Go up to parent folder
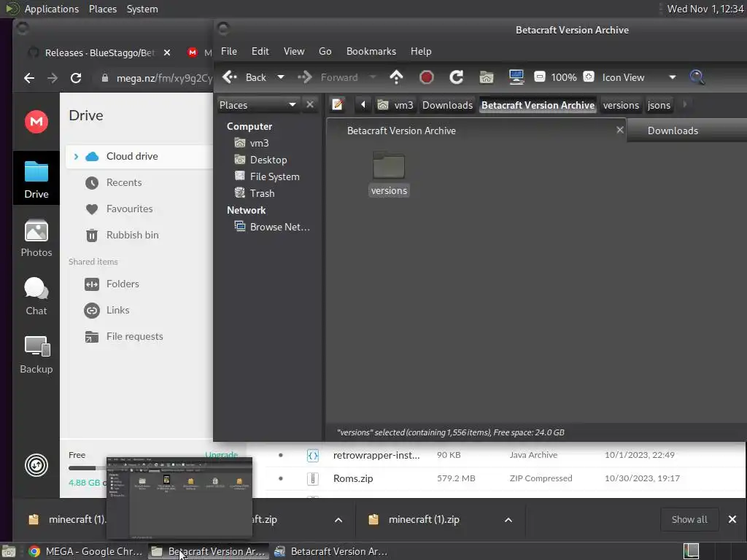The image size is (747, 560). pos(396,77)
